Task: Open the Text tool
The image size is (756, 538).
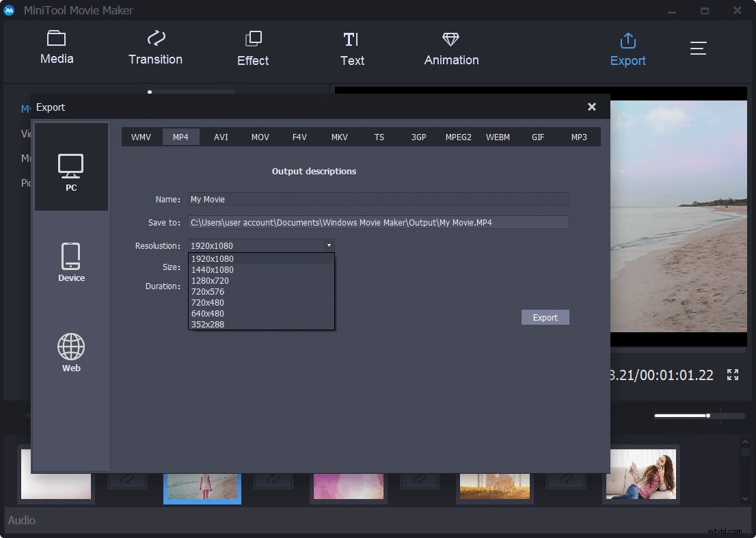Action: (x=352, y=48)
